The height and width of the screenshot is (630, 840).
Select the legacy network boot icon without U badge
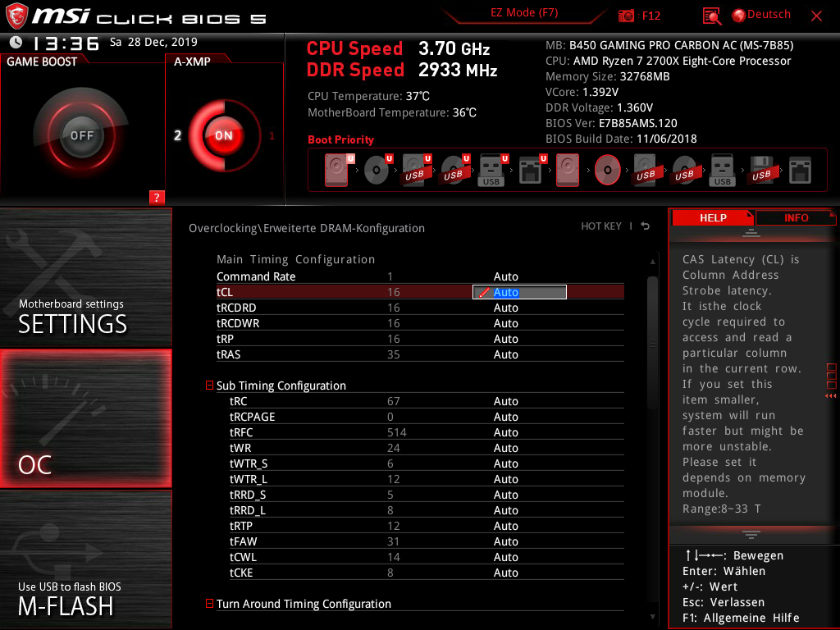tap(801, 170)
